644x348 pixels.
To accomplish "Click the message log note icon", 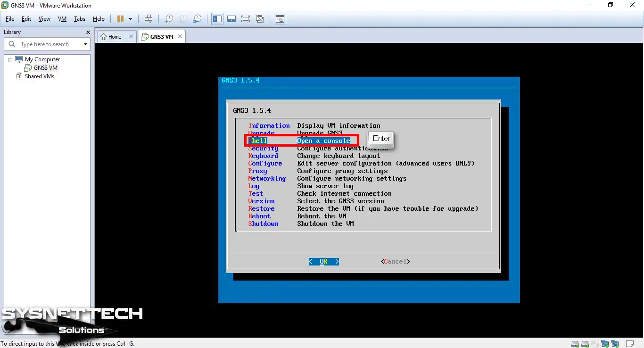I will pos(630,344).
